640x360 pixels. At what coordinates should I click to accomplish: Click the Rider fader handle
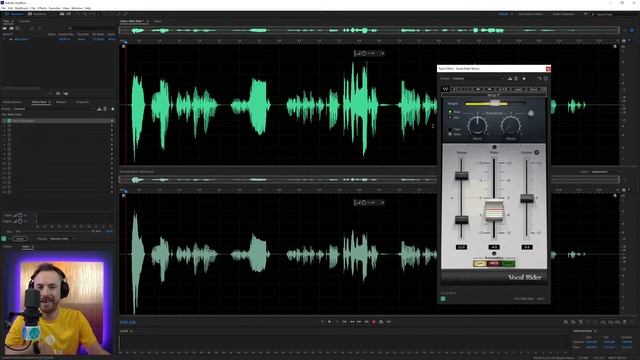click(x=494, y=210)
